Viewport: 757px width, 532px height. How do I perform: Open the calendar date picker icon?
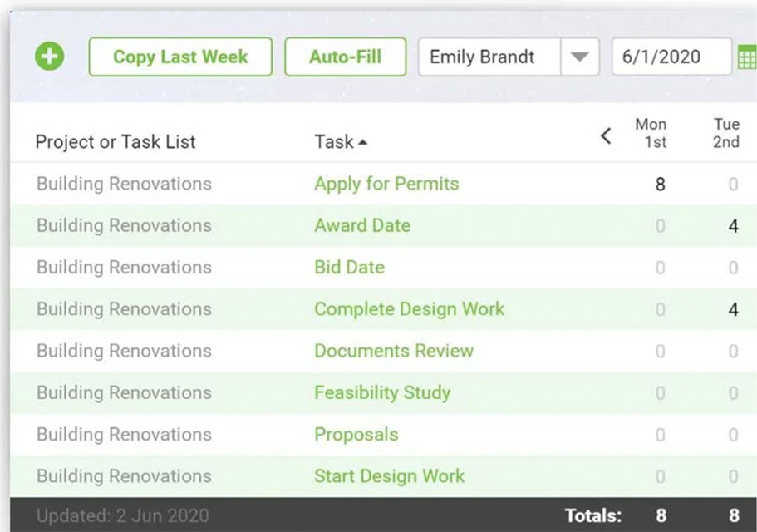(747, 57)
